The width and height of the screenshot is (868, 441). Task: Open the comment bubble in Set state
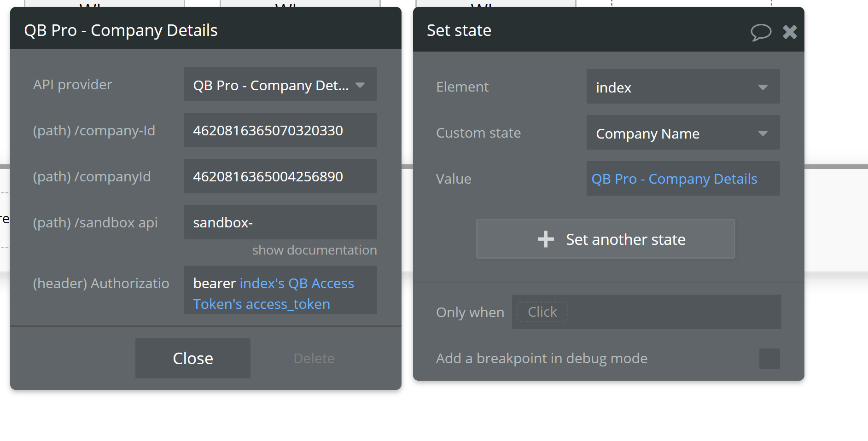(761, 32)
